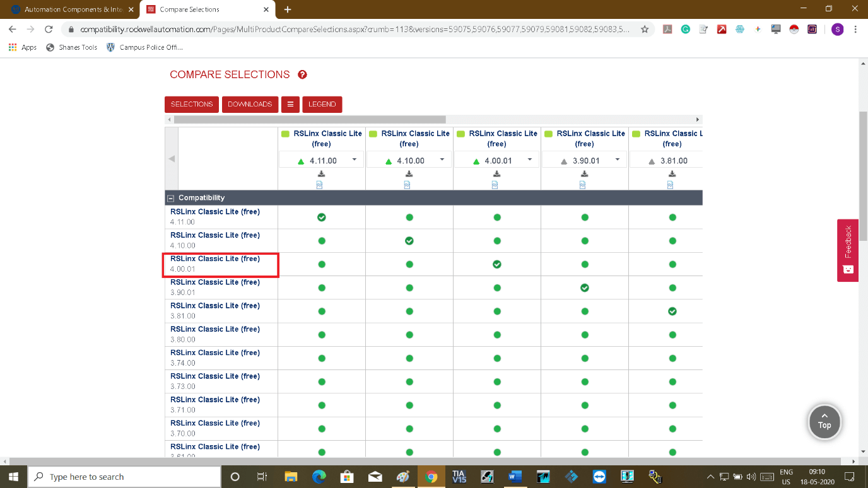Click the browser address bar
Screen dimensions: 868x488
[354, 29]
